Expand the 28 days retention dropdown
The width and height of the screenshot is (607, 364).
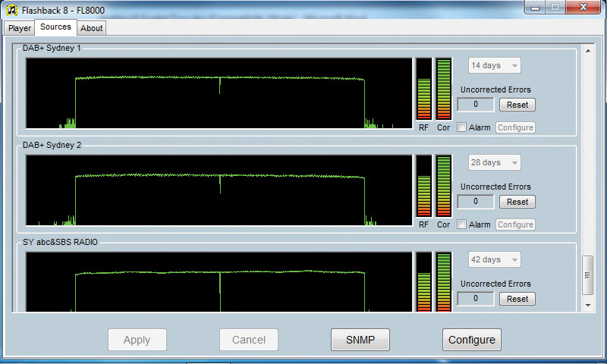[494, 163]
